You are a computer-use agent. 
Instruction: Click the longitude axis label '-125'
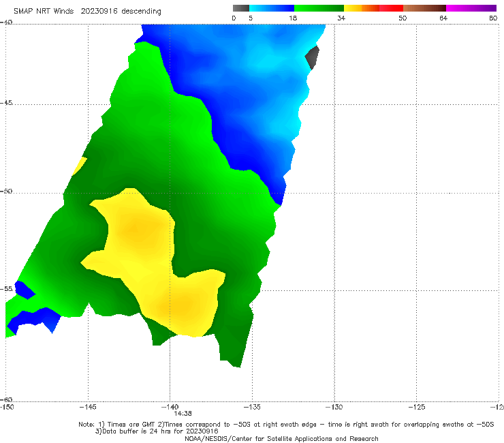click(417, 407)
